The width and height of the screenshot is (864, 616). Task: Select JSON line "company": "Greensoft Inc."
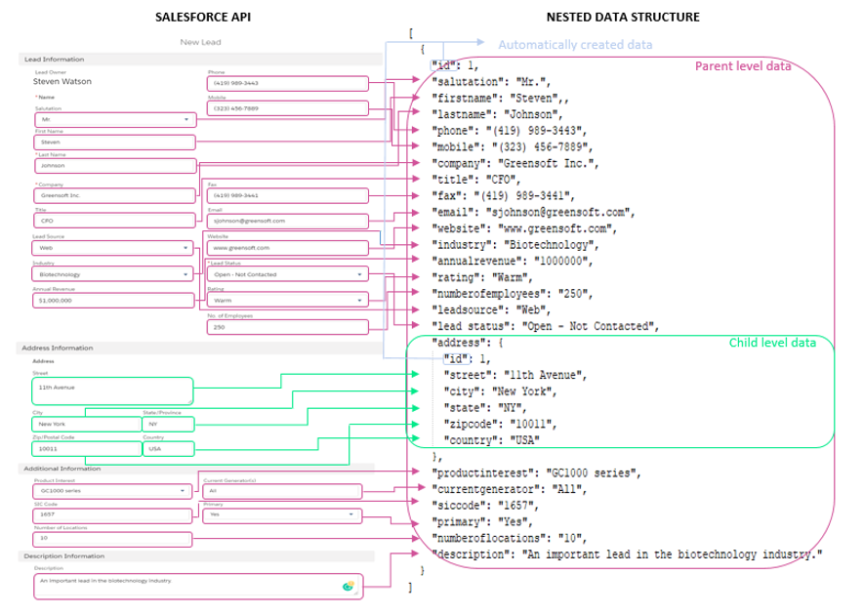[x=515, y=164]
